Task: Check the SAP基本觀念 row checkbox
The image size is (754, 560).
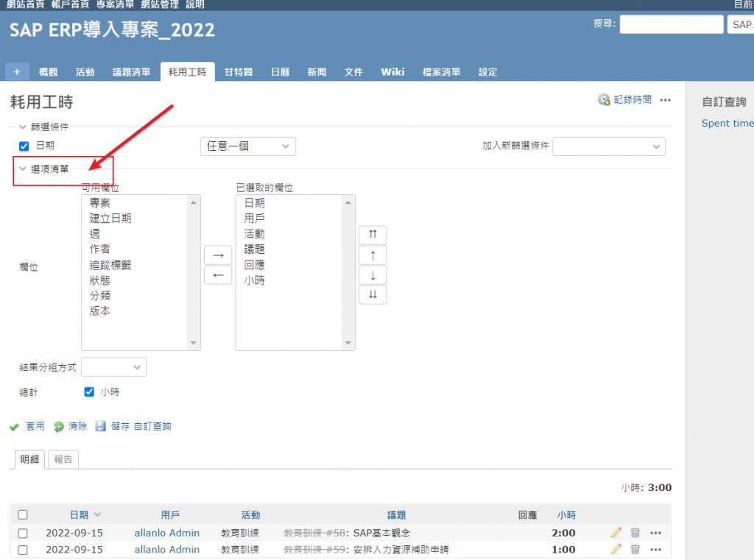Action: [23, 534]
